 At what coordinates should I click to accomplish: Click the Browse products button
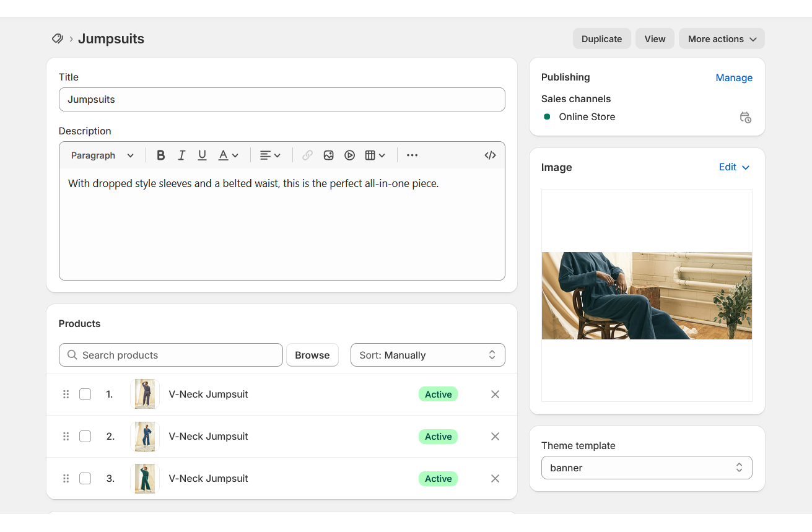click(312, 355)
